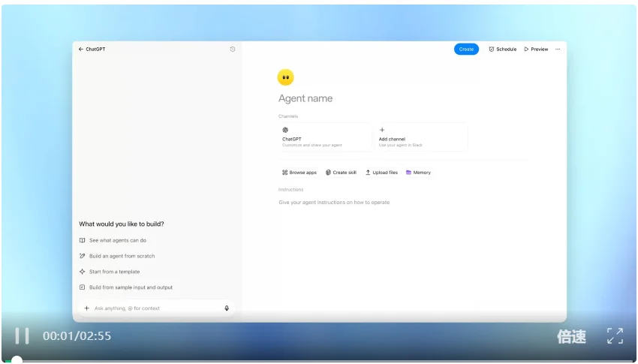
Task: Choose Start from a template
Action: pyautogui.click(x=110, y=272)
